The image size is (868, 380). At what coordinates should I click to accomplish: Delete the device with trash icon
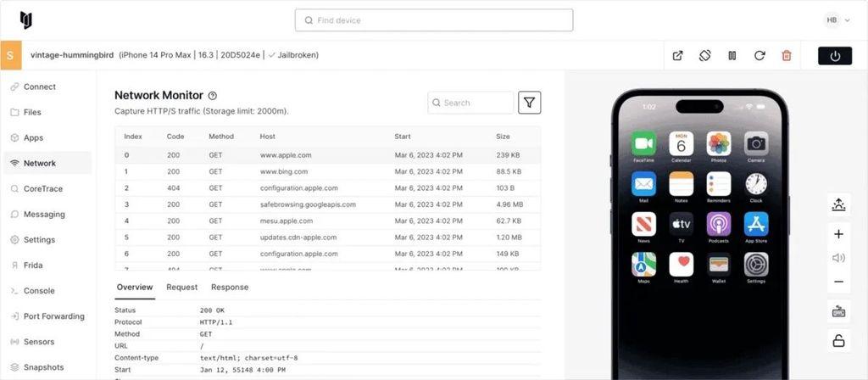[x=787, y=55]
